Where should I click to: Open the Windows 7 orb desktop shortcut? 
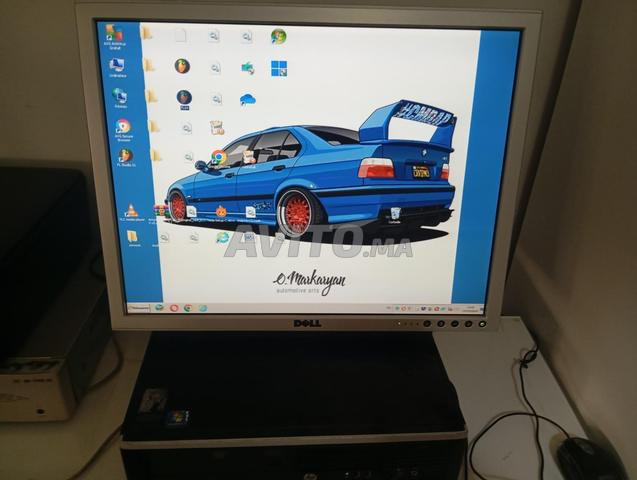[x=278, y=36]
